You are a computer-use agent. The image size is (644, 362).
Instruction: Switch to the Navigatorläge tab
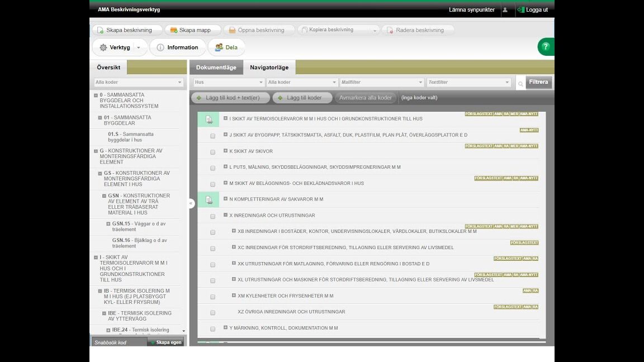269,67
